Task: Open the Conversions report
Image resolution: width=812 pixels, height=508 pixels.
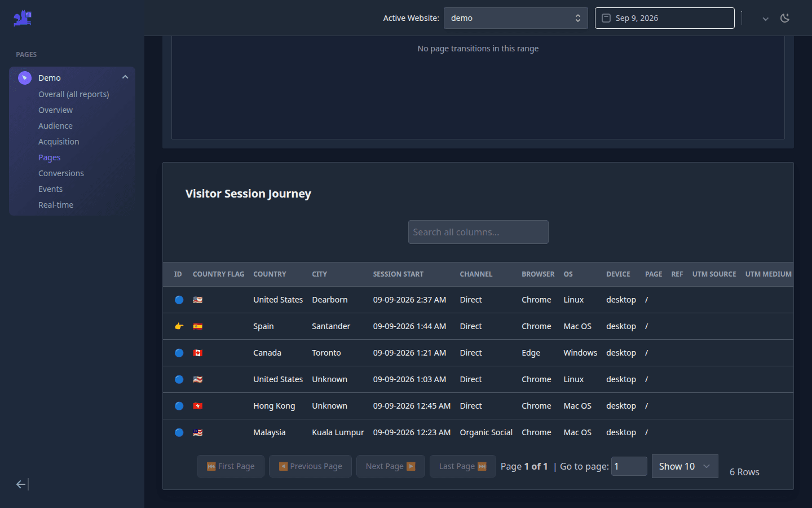Action: click(x=61, y=173)
